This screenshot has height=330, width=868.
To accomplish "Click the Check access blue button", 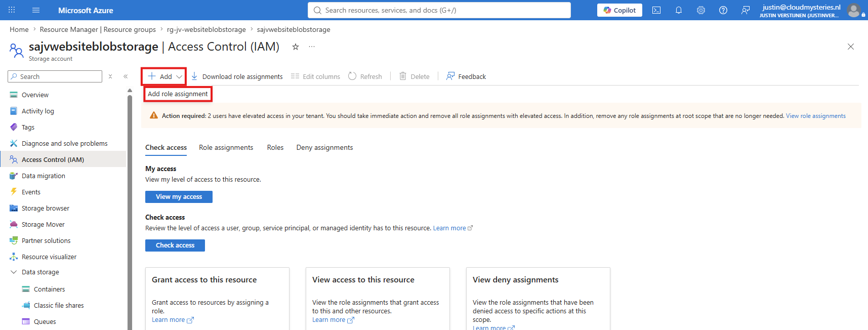I will 175,245.
